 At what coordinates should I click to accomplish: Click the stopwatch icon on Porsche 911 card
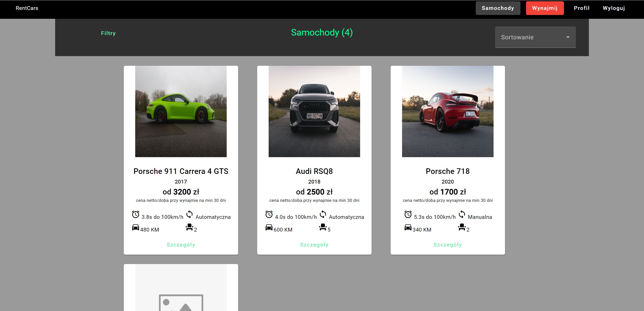tap(135, 215)
